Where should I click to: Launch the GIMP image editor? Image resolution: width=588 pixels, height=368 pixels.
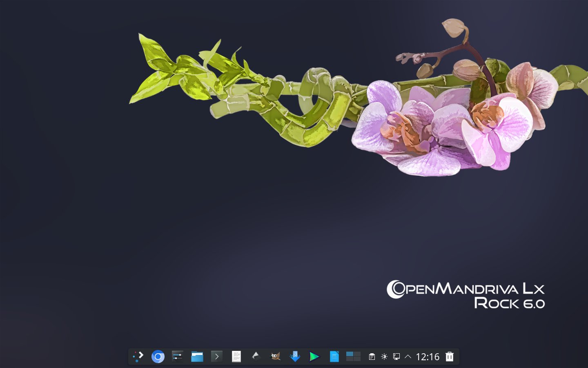pos(276,357)
